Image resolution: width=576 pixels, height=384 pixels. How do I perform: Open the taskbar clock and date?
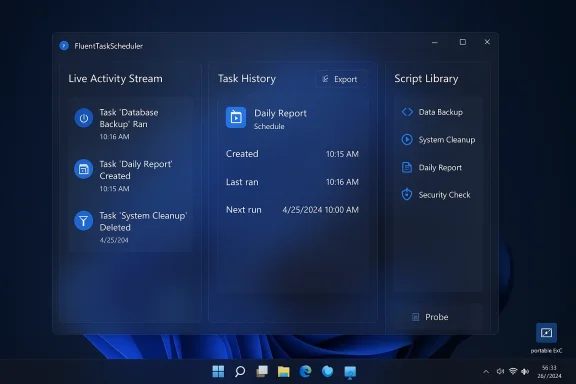point(549,372)
